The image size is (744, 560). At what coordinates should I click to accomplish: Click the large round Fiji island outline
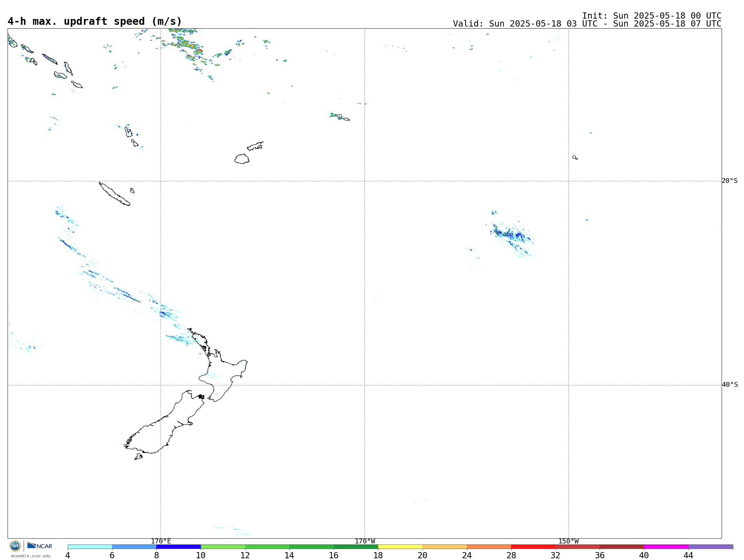click(x=242, y=159)
